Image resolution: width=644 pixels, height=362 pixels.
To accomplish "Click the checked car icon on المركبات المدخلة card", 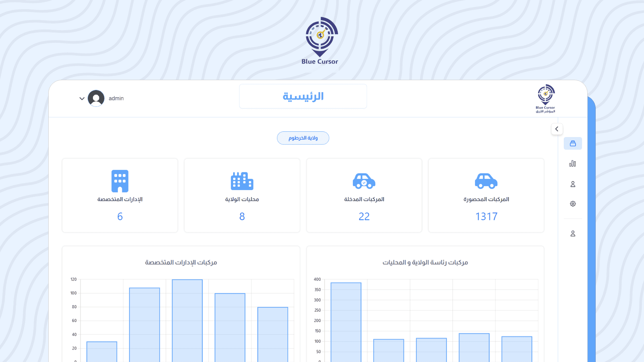I will [364, 181].
